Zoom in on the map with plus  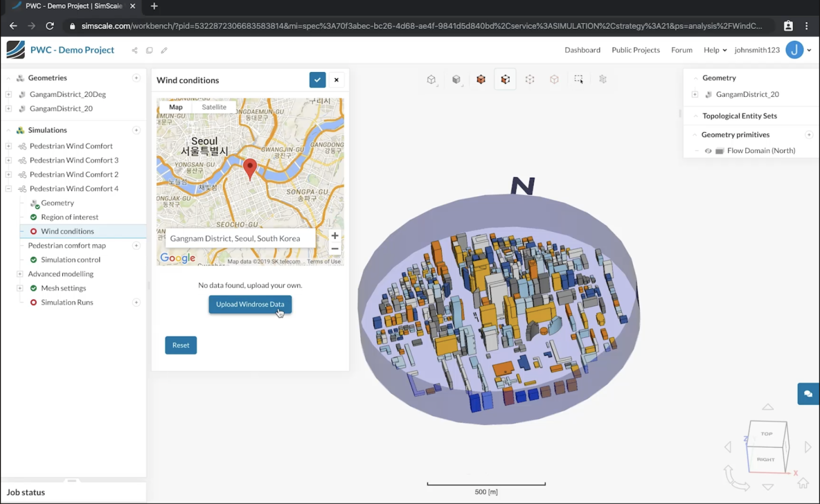pyautogui.click(x=335, y=236)
